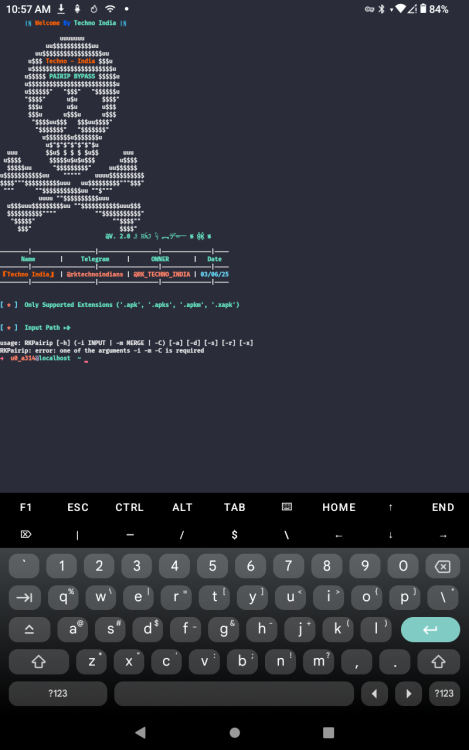
Task: Tap the letter p key
Action: [x=404, y=597]
